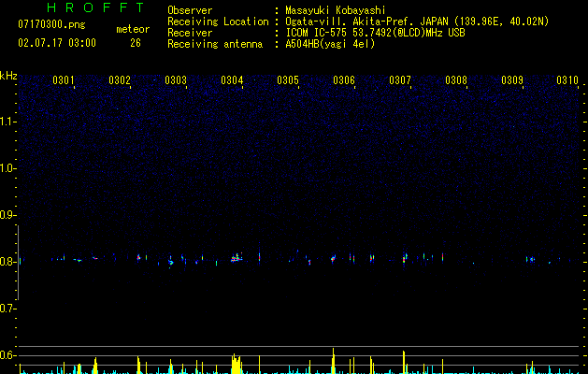This screenshot has height=374, width=588.
Task: Click the HROFFT title text
Action: [96, 7]
